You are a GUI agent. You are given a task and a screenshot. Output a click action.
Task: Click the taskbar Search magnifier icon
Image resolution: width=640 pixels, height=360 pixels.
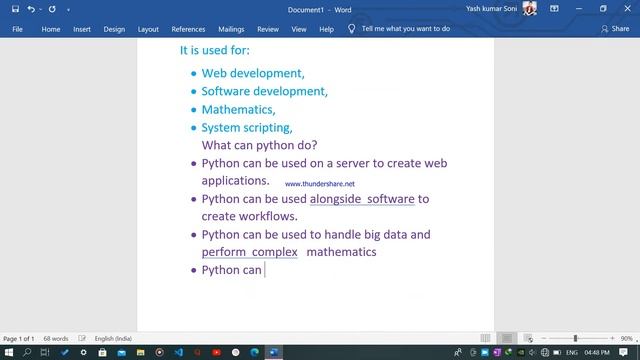pyautogui.click(x=27, y=352)
